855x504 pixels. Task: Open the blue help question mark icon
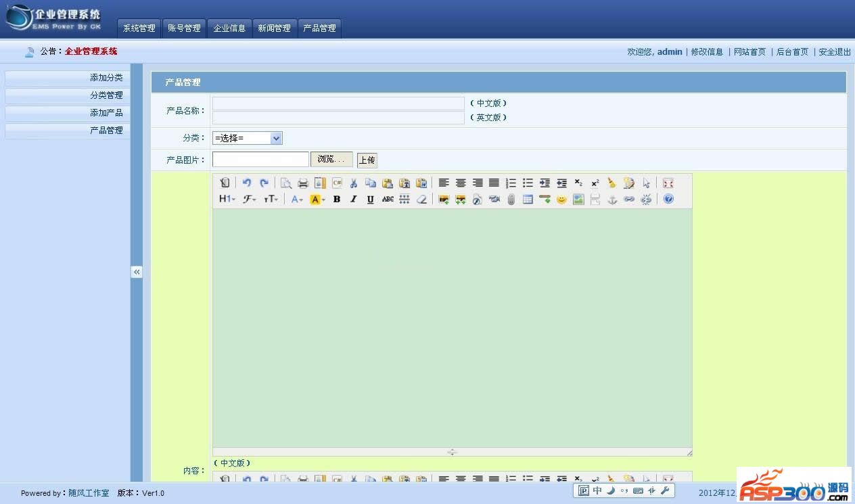668,199
